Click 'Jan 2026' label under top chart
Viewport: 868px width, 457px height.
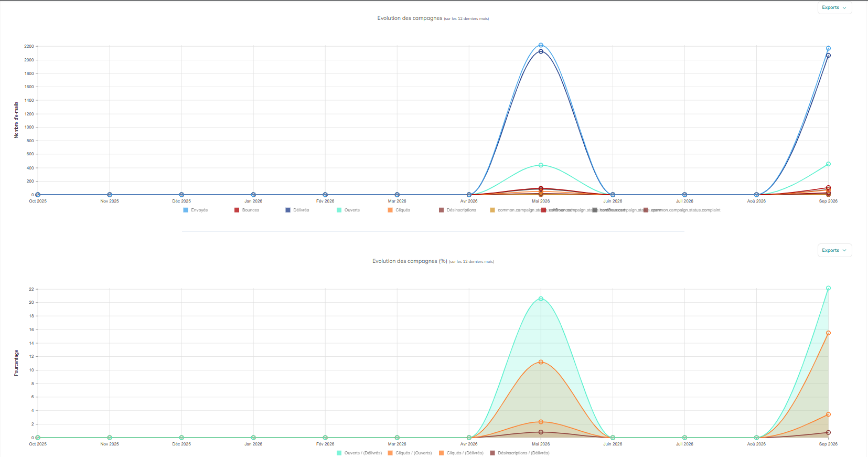[x=253, y=201]
